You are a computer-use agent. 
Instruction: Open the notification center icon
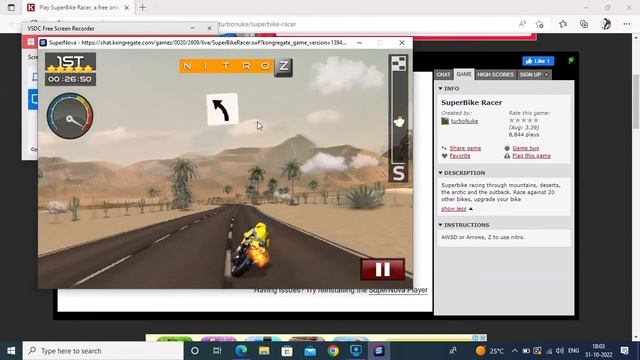(x=624, y=351)
